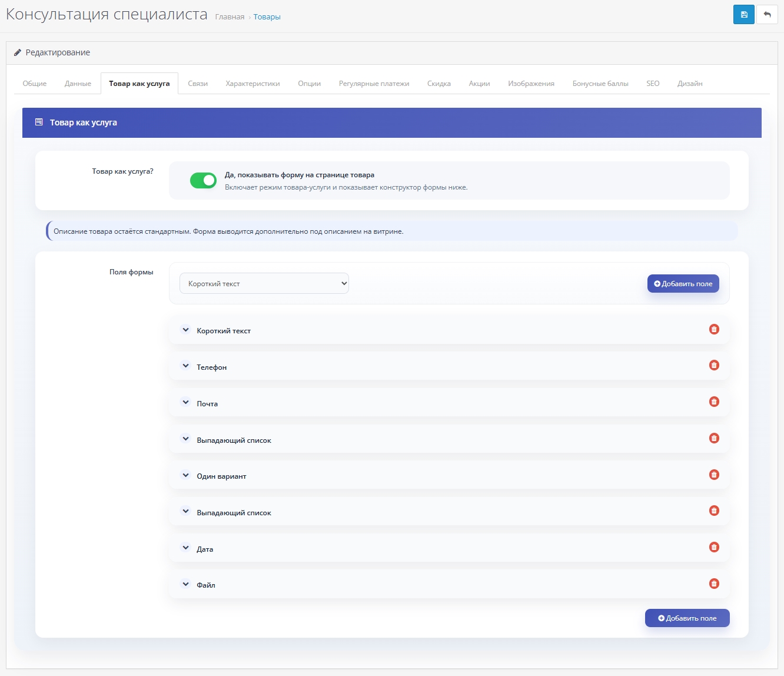Click the Консультация специалиста page title
The width and height of the screenshot is (784, 676).
click(x=107, y=15)
